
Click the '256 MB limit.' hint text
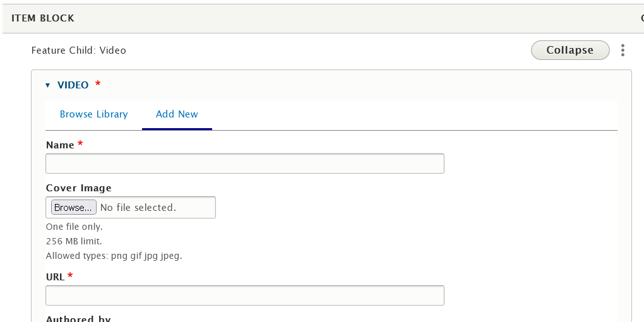point(74,241)
